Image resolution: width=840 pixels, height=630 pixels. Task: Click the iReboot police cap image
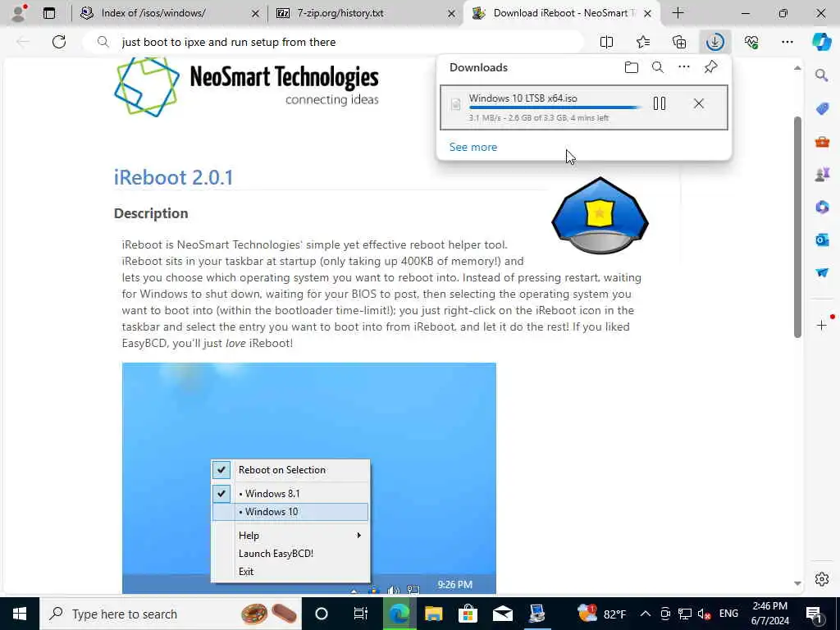tap(600, 215)
